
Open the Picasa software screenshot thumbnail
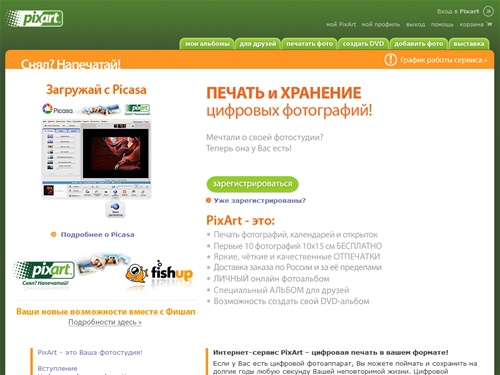[96, 159]
